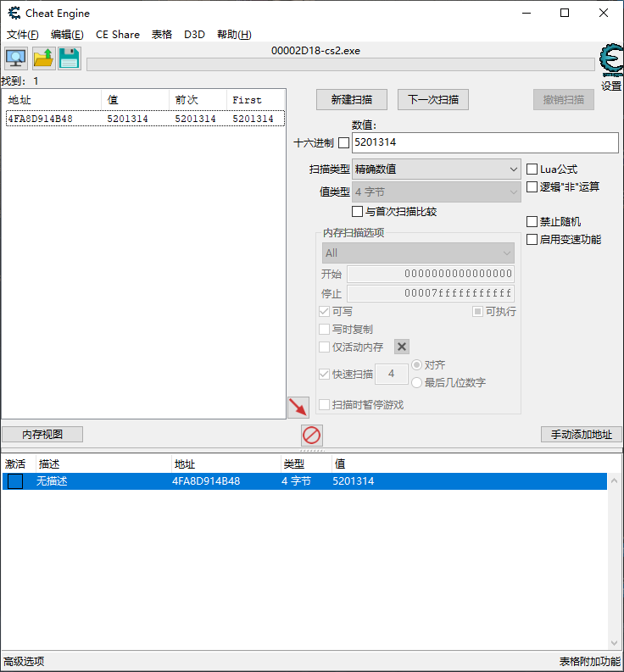Screen dimensions: 624x672
Task: Expand the memory region dropdown showing All
Action: 418,253
